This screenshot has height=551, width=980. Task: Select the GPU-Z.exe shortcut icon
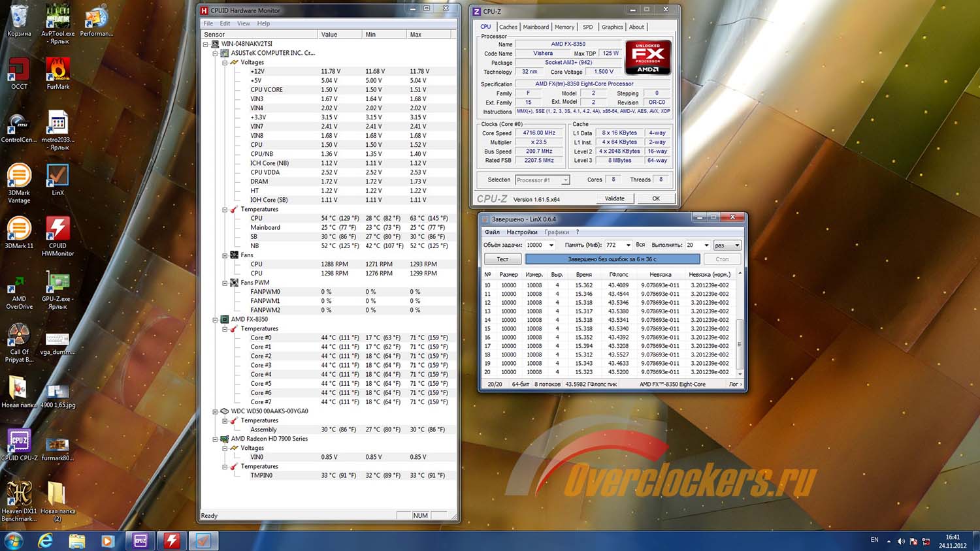click(x=57, y=289)
